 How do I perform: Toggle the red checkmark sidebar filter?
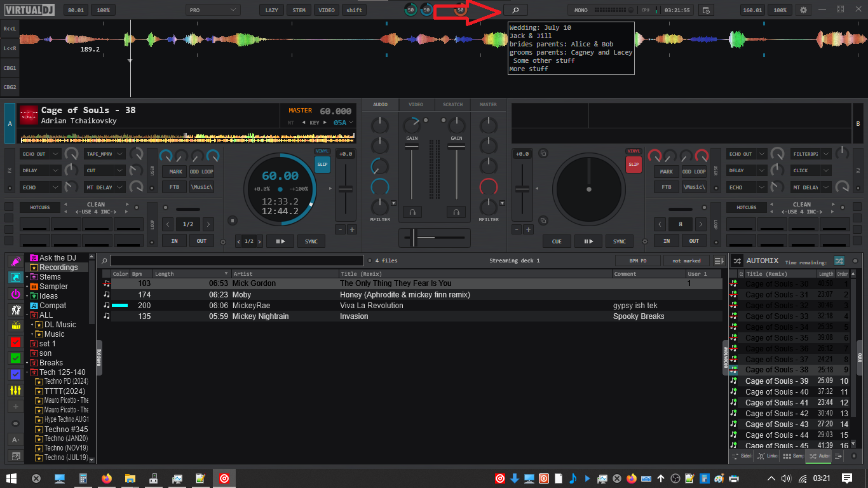point(16,342)
